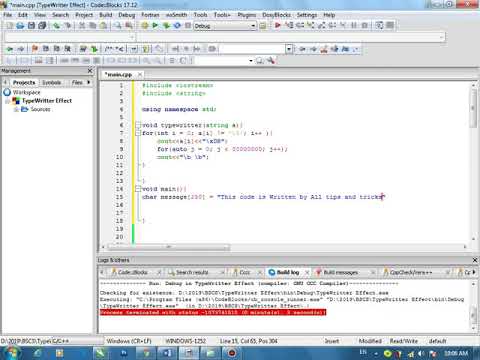Screen dimensions: 480x360
Task: Select the Code::Blocks log tab
Action: [x=132, y=272]
